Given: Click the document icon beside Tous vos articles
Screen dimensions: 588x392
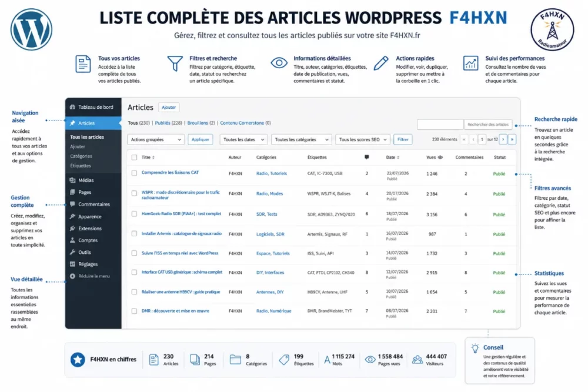Looking at the screenshot, I should point(83,63).
